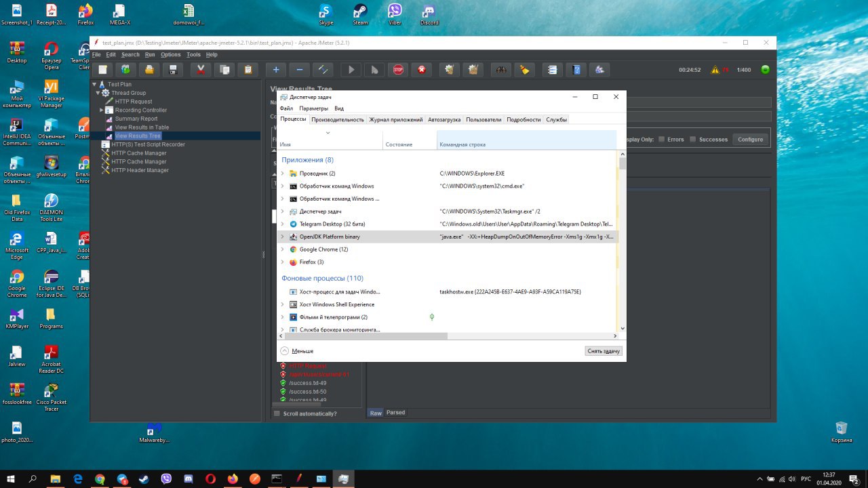Click the Paste clipboard icon in JMeter
Image resolution: width=868 pixels, height=488 pixels.
[x=248, y=69]
